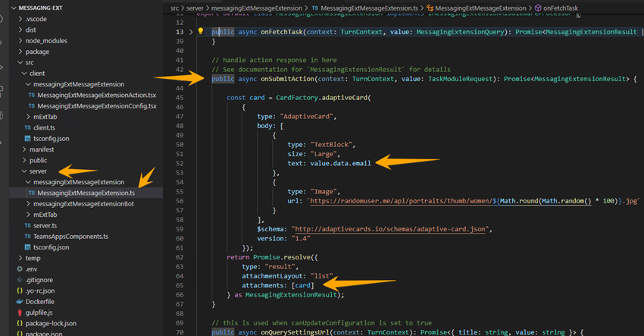This screenshot has height=336, width=644.
Task: Click tsconfig.json icon under client folder
Action: pyautogui.click(x=27, y=139)
